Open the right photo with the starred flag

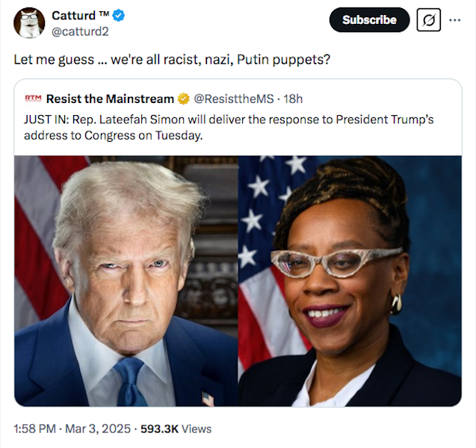point(350,281)
